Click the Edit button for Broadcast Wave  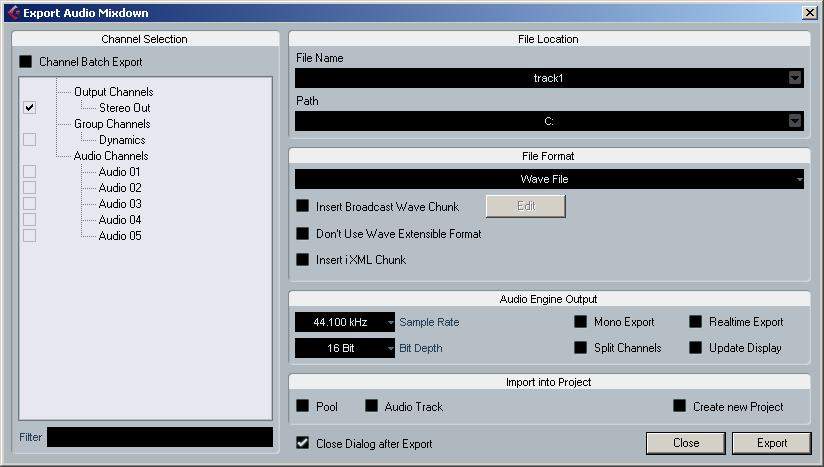(x=526, y=206)
